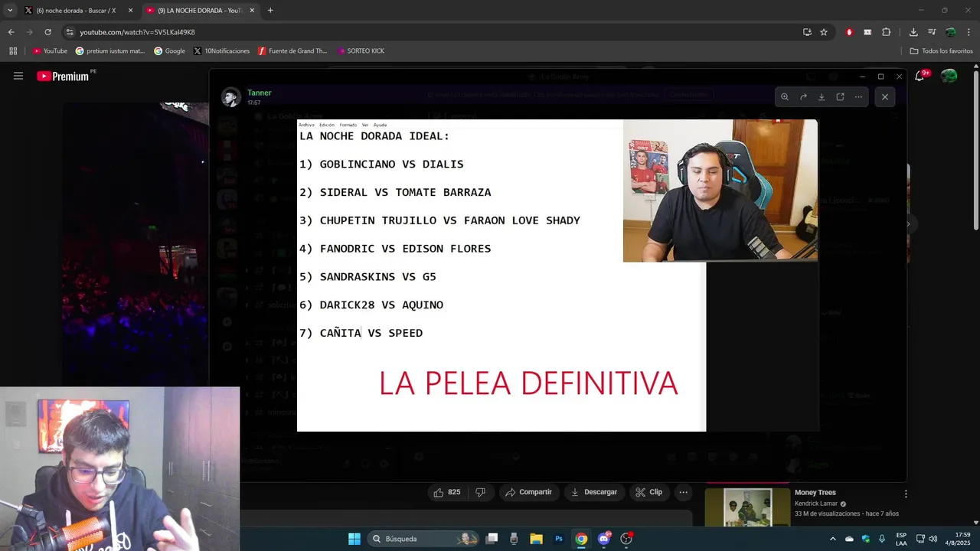This screenshot has height=551, width=980.
Task: Open image in browser icon
Action: [840, 97]
